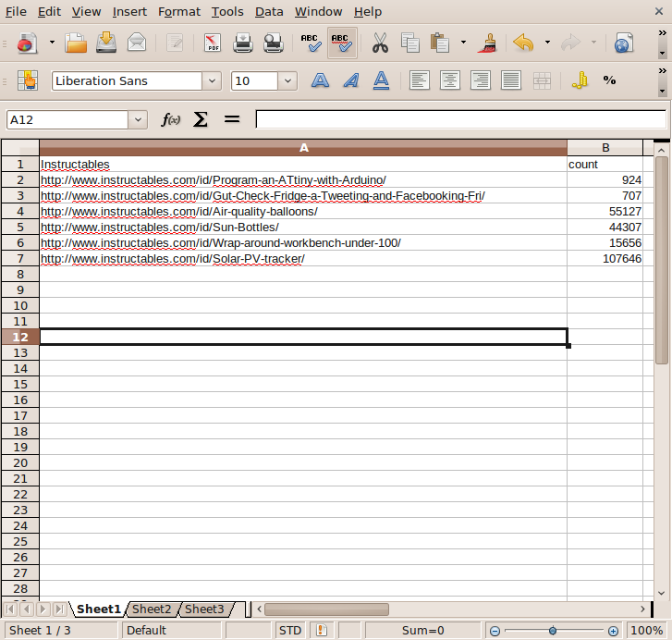
Task: Toggle Underline formatting
Action: tap(381, 80)
